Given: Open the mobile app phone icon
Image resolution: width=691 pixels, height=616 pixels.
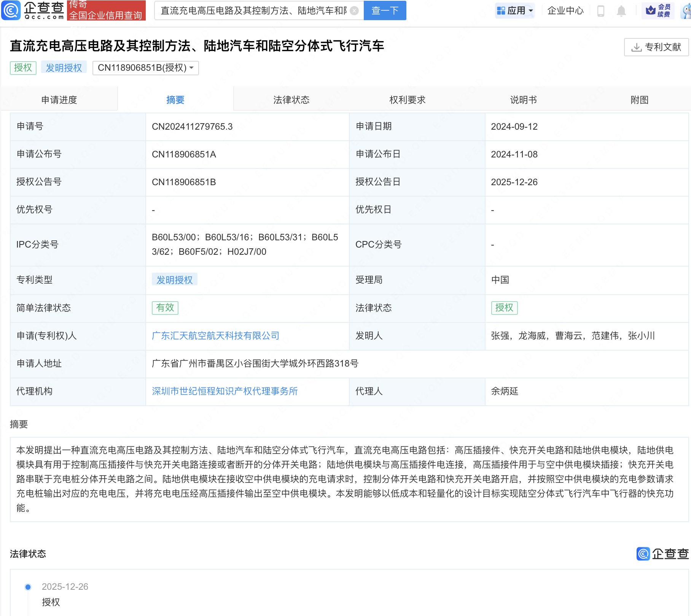Looking at the screenshot, I should [601, 11].
